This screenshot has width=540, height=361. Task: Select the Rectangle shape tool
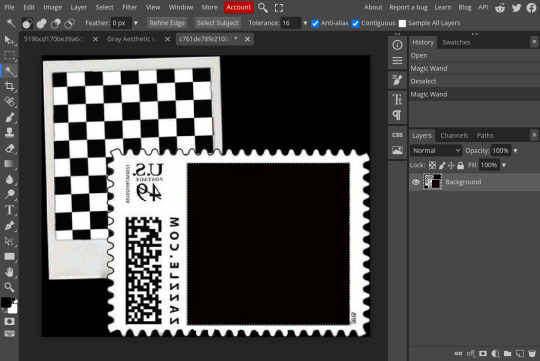tap(9, 257)
